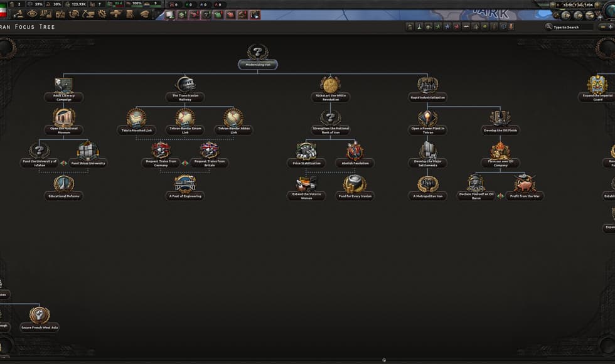The height and width of the screenshot is (364, 615).
Task: Select the Rapid Industrialization focus
Action: coord(427,89)
